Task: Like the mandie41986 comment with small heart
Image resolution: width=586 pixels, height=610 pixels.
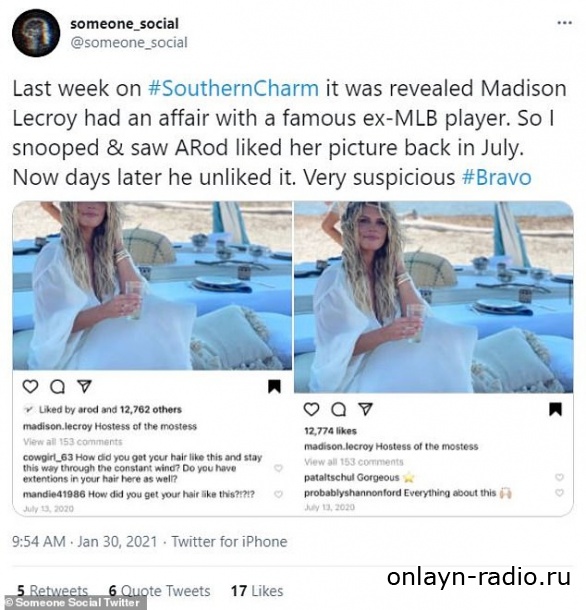Action: click(x=278, y=494)
